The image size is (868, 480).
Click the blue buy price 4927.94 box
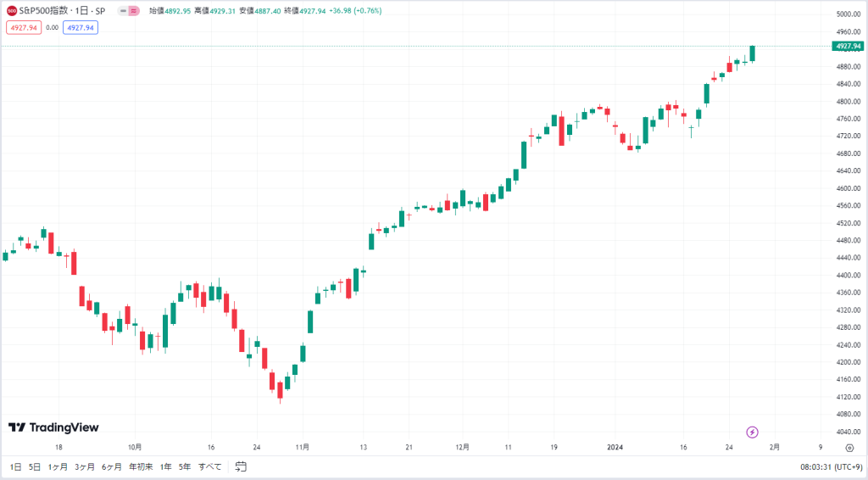click(81, 27)
